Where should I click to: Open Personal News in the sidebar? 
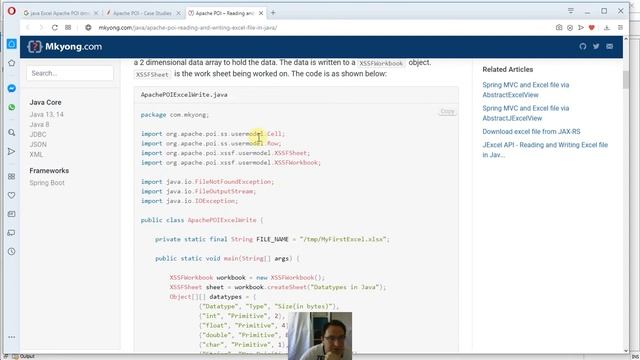click(12, 214)
